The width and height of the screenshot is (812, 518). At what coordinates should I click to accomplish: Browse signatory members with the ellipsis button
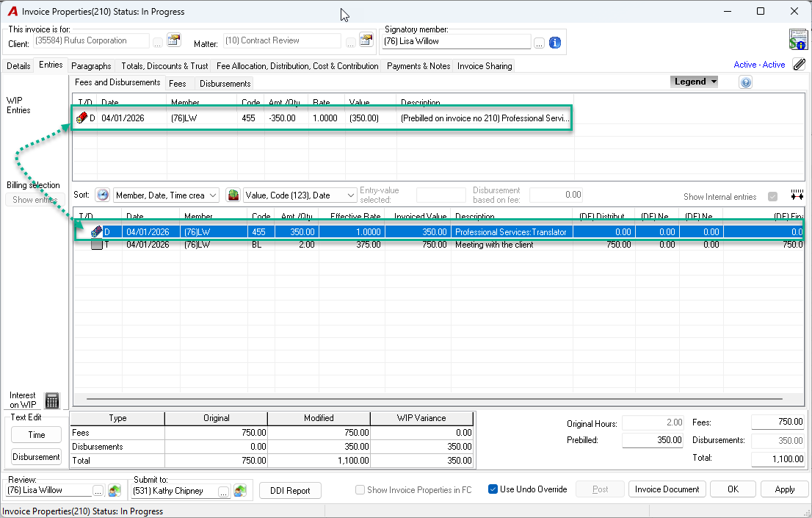click(539, 43)
